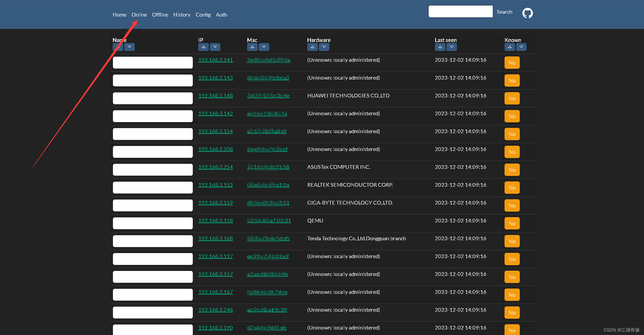Sort Mac column descending

pos(264,47)
